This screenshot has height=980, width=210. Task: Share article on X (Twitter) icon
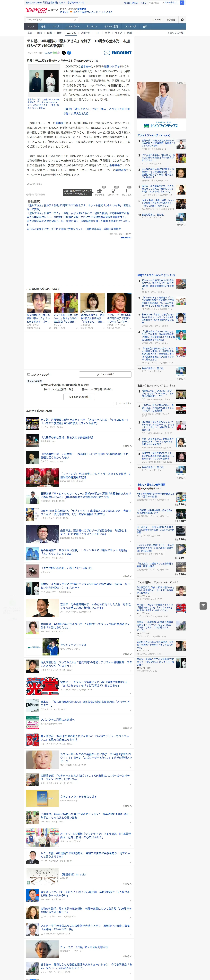pos(64,53)
